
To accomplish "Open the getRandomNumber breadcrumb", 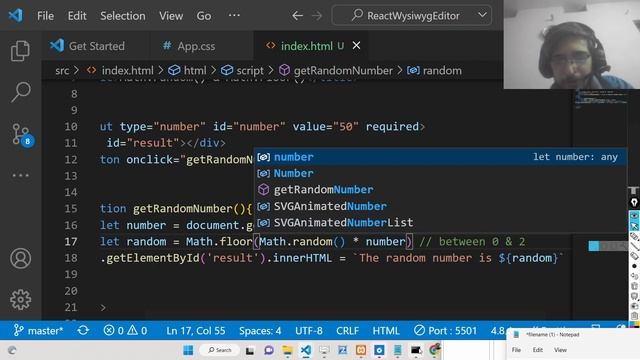I will pyautogui.click(x=336, y=71).
